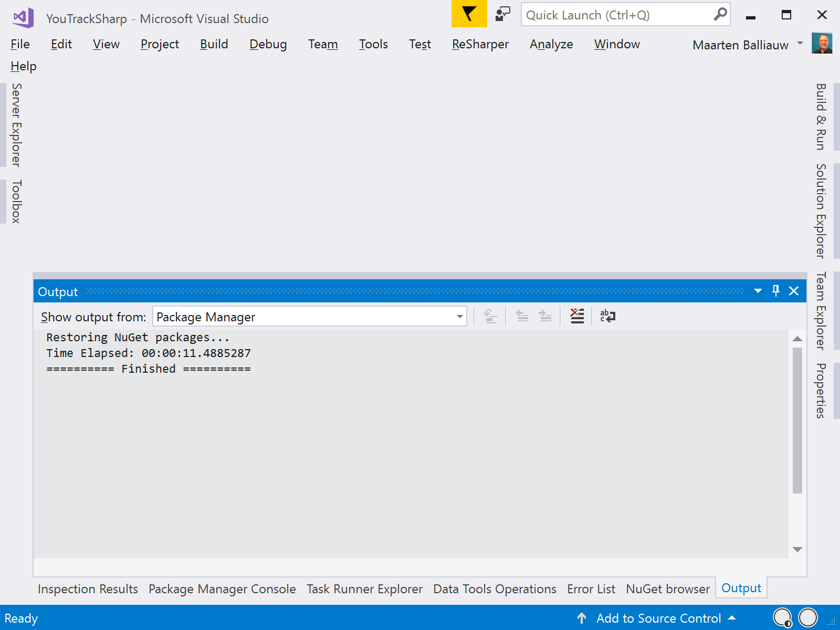Open Output window position dropdown arrow

758,291
